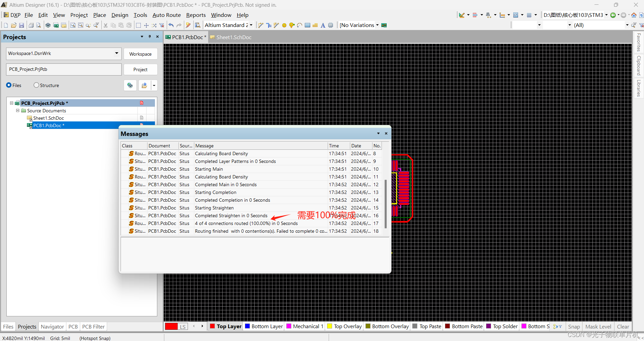Activate the move selection cross icon
644x341 pixels.
[x=146, y=25]
